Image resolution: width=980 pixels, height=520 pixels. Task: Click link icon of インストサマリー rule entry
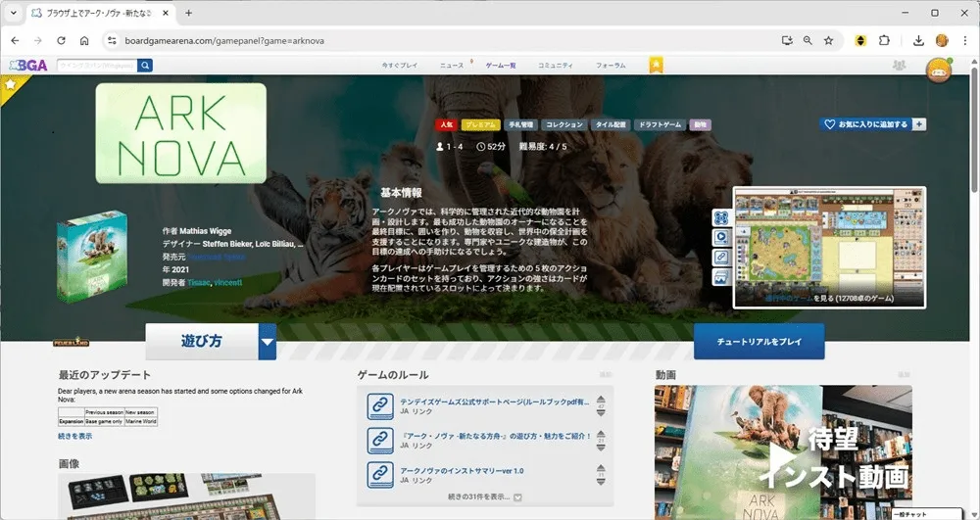[380, 475]
